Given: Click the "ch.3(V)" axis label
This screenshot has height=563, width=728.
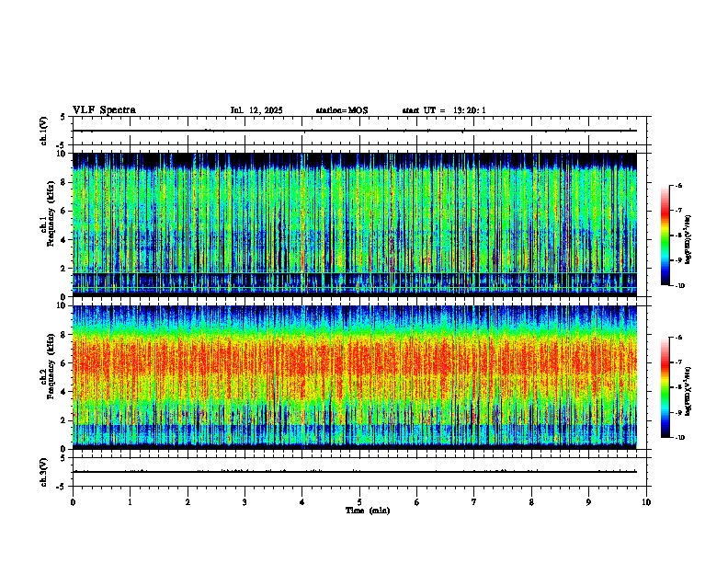Looking at the screenshot, I should (43, 472).
